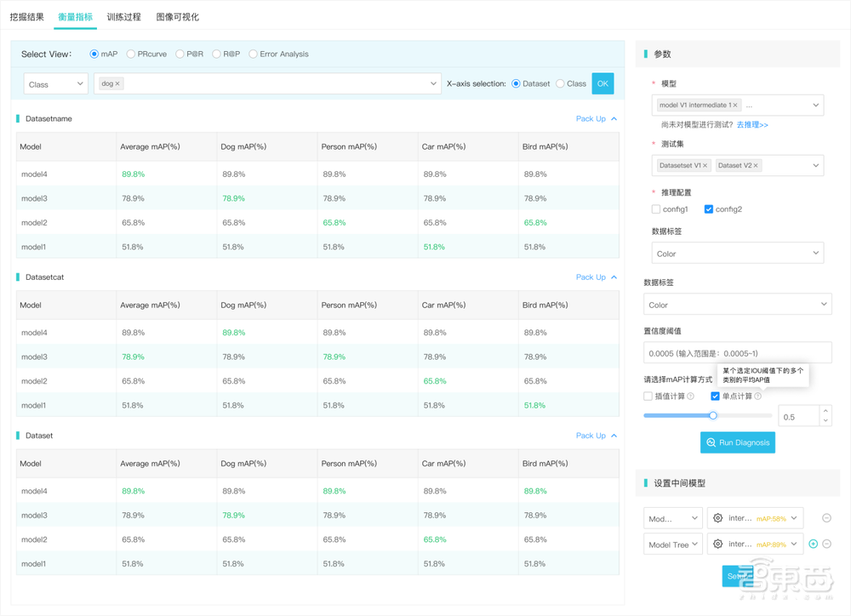
Task: Enable the config1 checkbox
Action: (656, 209)
